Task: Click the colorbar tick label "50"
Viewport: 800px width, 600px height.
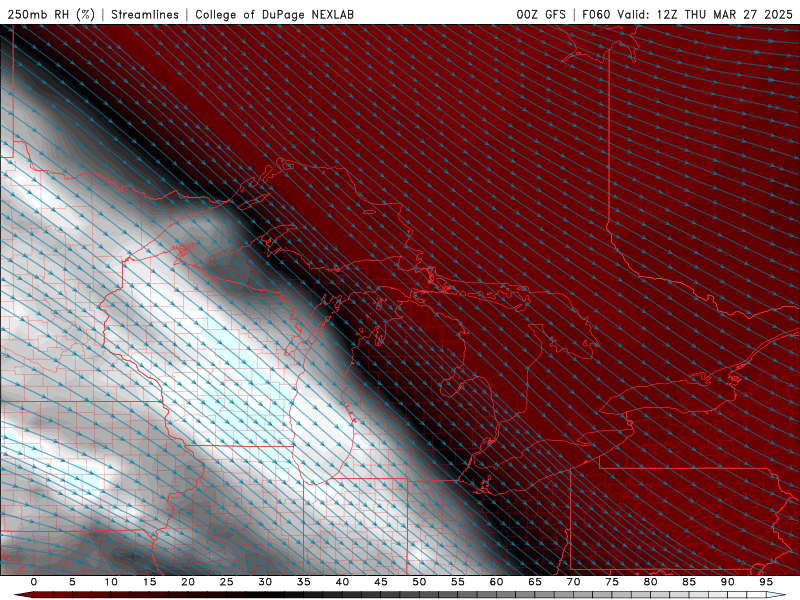Action: [419, 582]
